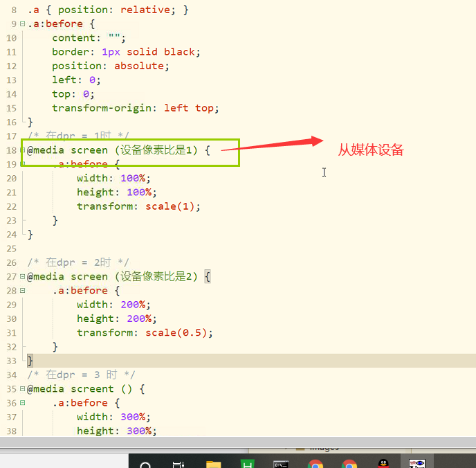Click '@media screen (设备像素比是2)' text
This screenshot has height=468, width=476.
coord(113,276)
